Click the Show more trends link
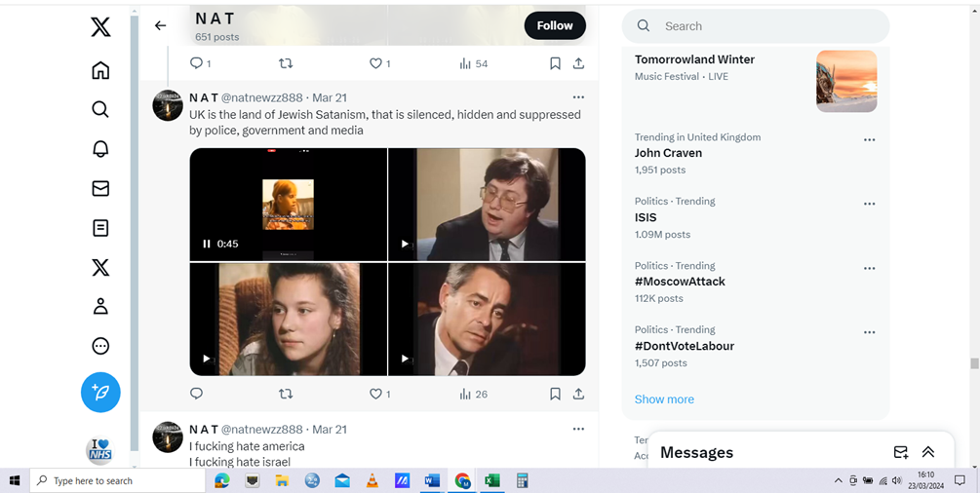980x493 pixels. click(664, 399)
